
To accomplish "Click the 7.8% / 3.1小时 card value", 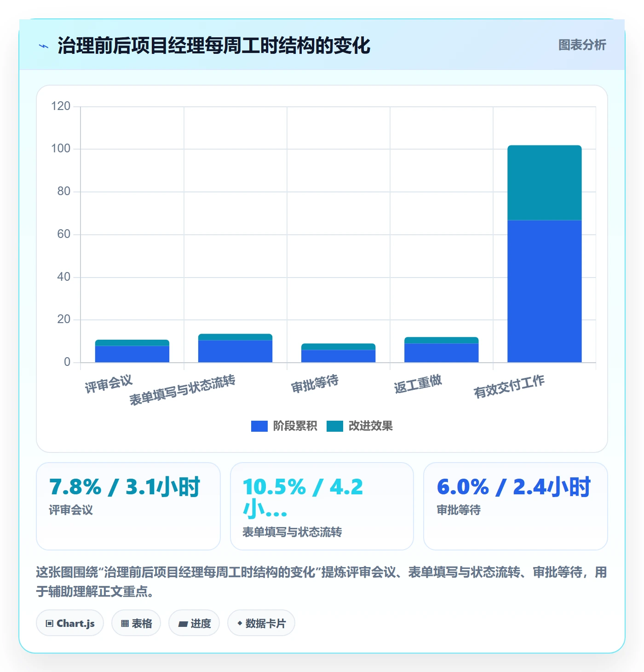I will tap(125, 487).
